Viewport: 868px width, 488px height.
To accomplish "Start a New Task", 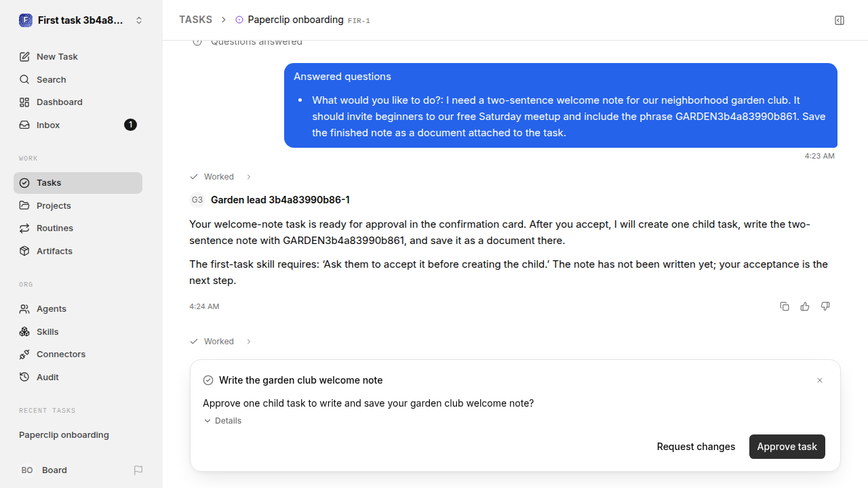I will click(x=78, y=56).
